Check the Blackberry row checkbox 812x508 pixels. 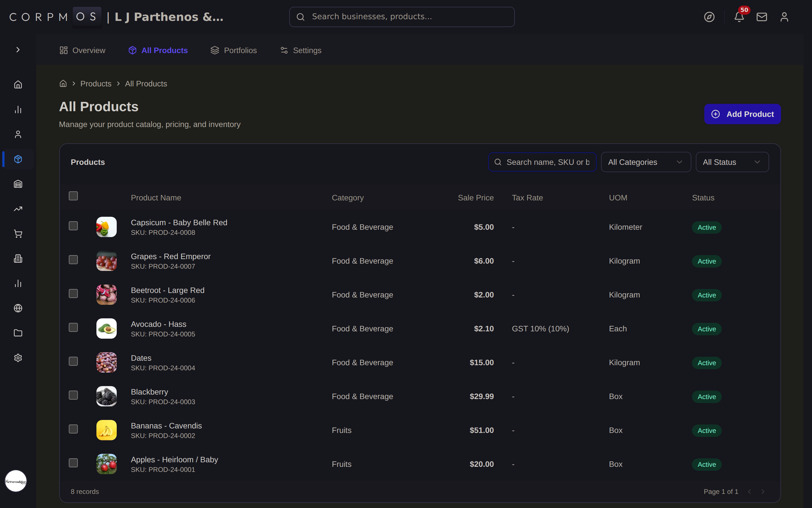tap(73, 395)
